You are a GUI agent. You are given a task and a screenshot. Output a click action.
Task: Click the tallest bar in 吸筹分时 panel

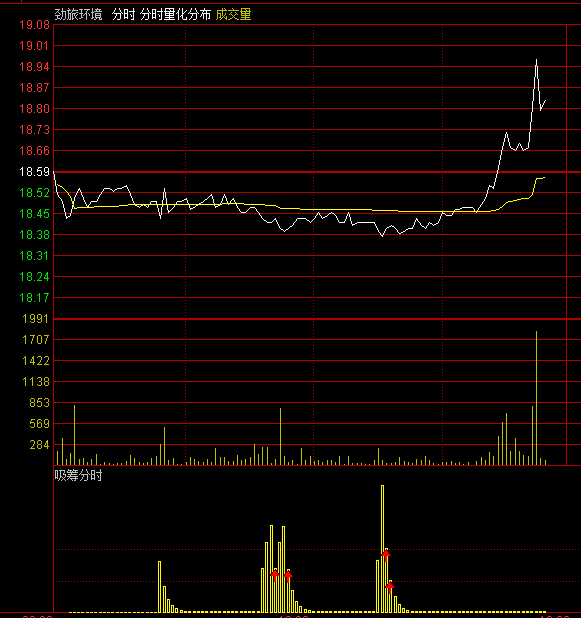click(382, 549)
